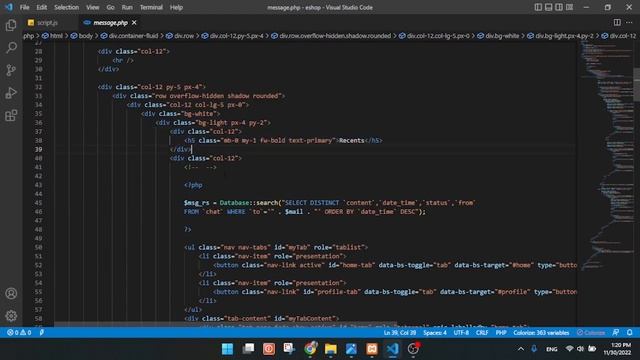Show hidden system tray icons
Screen dimensions: 640x360
(521, 349)
